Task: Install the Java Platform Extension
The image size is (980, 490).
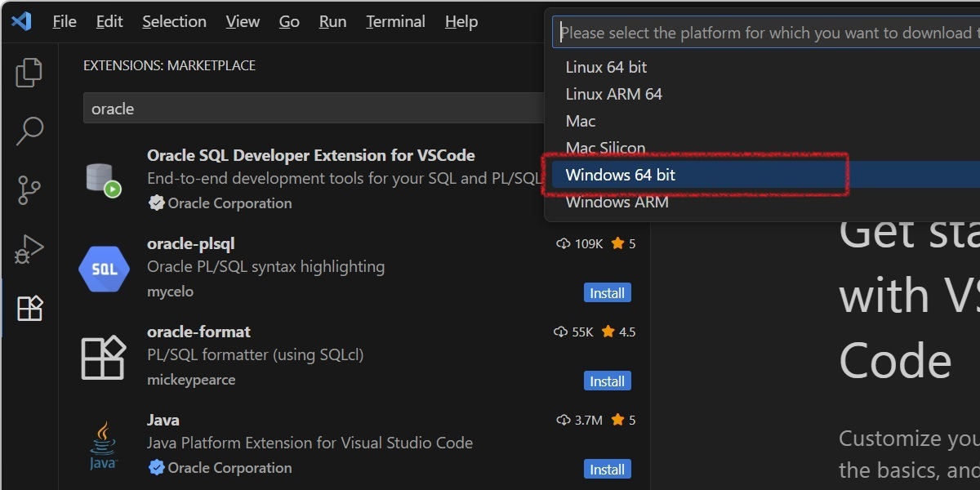Action: [x=607, y=469]
